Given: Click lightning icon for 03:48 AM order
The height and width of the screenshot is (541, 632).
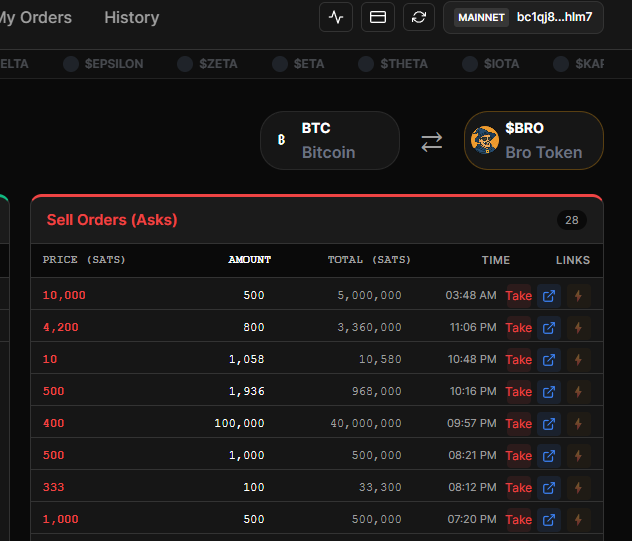Looking at the screenshot, I should click(578, 296).
